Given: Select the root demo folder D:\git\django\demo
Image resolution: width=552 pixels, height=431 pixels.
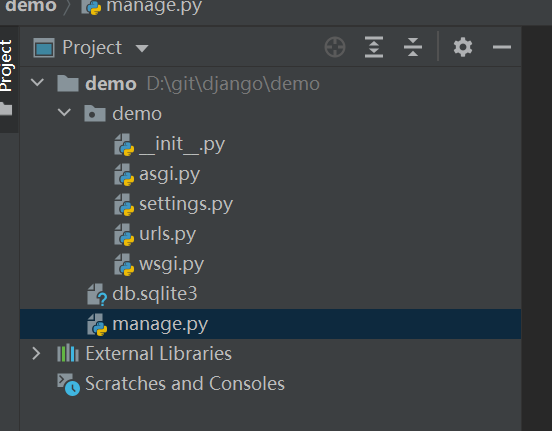Looking at the screenshot, I should point(270,84).
